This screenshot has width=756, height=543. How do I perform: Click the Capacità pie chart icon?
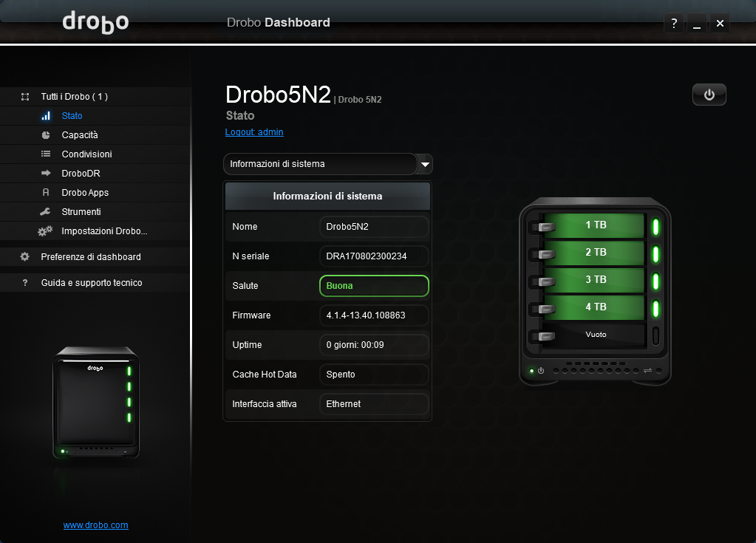(46, 135)
